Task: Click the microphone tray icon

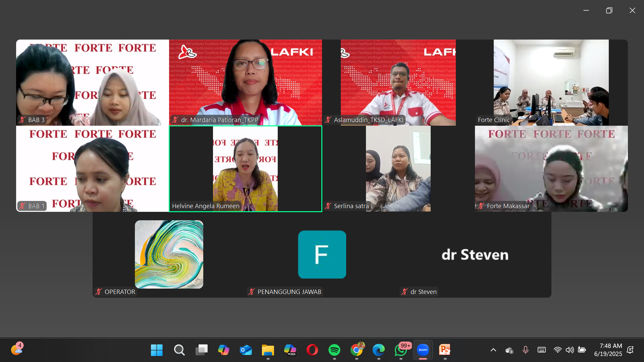Action: [x=526, y=350]
